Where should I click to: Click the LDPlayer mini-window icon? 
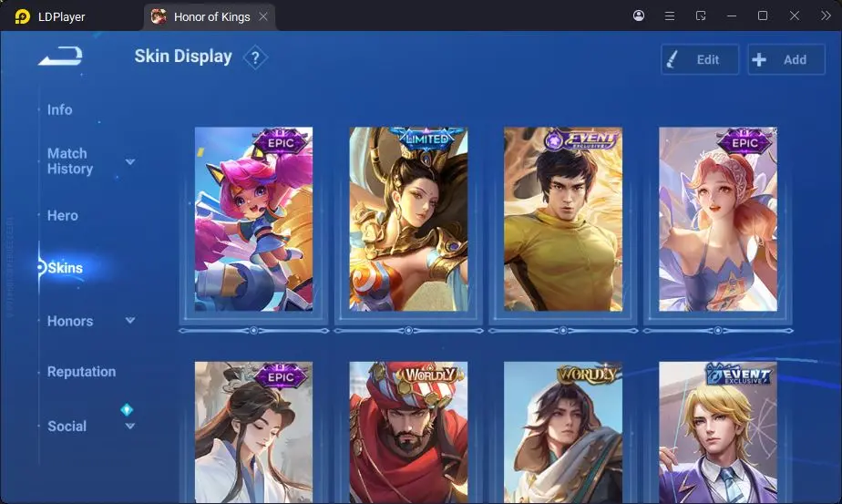[x=700, y=15]
